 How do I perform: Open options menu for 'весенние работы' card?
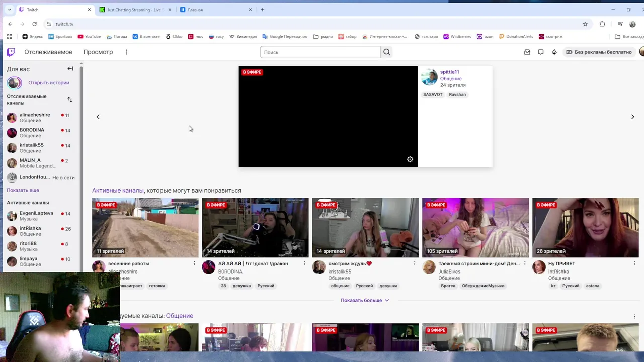[194, 263]
